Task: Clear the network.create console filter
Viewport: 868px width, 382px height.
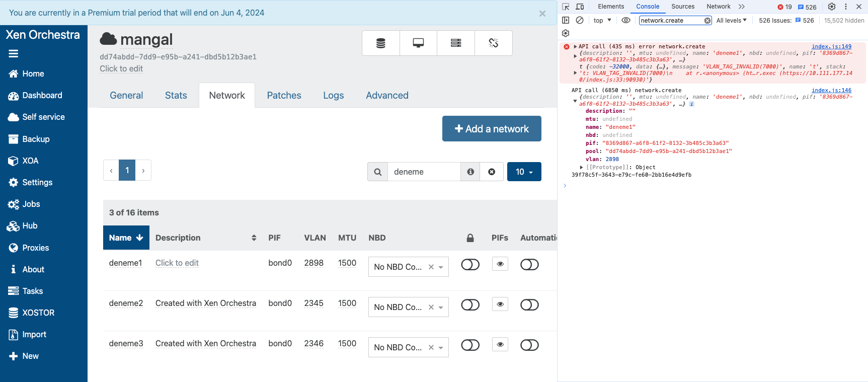Action: (707, 21)
